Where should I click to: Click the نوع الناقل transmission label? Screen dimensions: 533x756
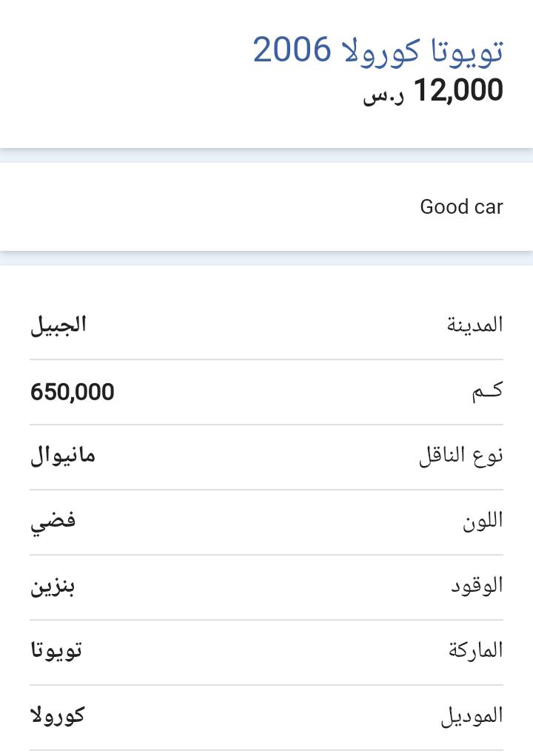tap(460, 456)
